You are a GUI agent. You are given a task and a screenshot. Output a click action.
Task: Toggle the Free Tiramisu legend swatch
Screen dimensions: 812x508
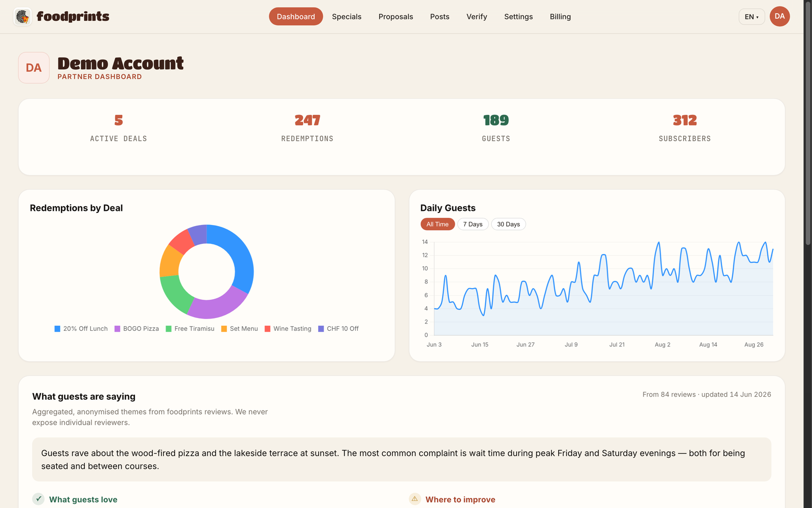pyautogui.click(x=168, y=329)
